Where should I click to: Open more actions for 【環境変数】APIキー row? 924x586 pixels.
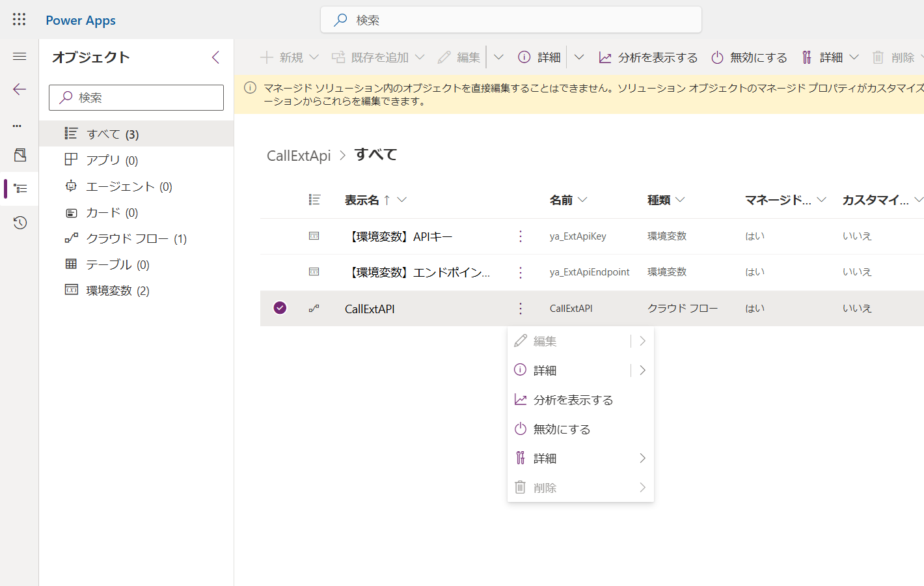(x=521, y=236)
